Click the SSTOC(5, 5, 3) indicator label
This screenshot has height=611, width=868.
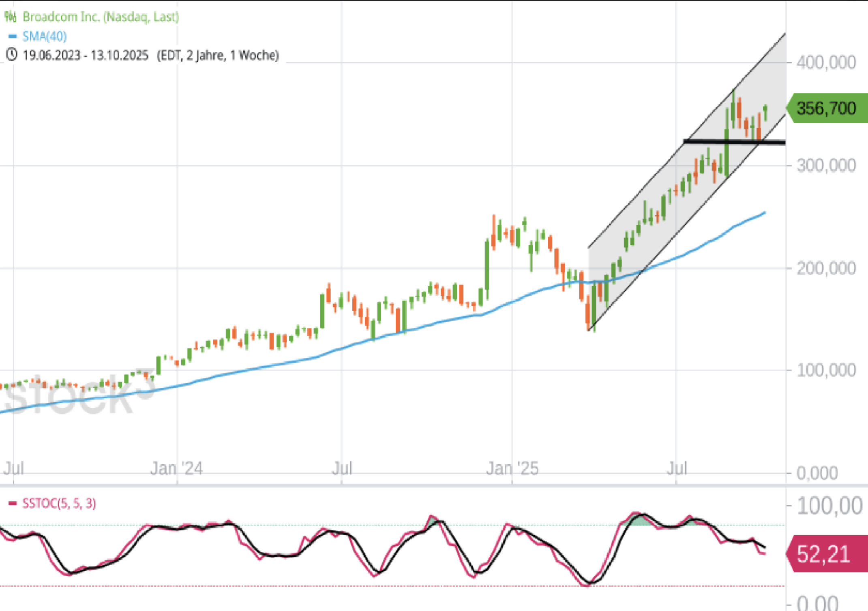pos(59,504)
